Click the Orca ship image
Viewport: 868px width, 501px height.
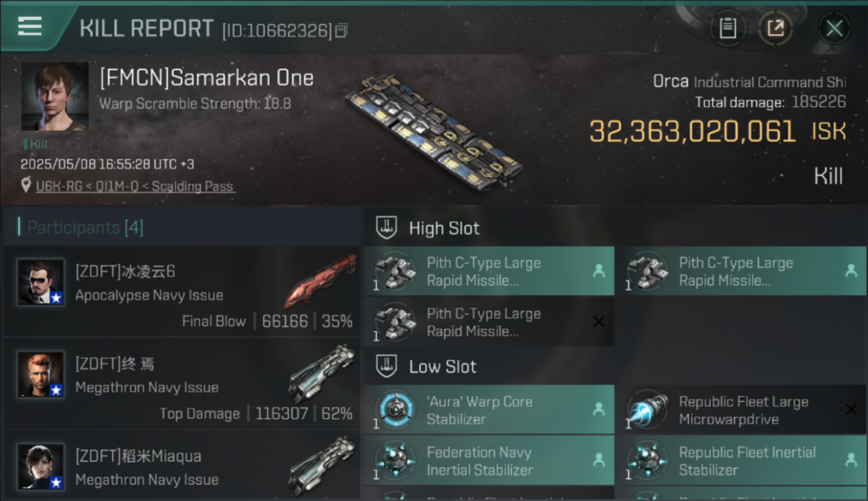(434, 131)
